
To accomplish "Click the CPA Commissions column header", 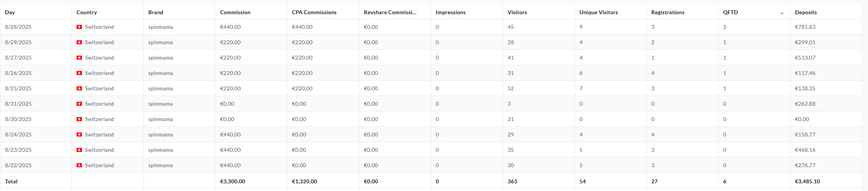I will click(x=314, y=12).
